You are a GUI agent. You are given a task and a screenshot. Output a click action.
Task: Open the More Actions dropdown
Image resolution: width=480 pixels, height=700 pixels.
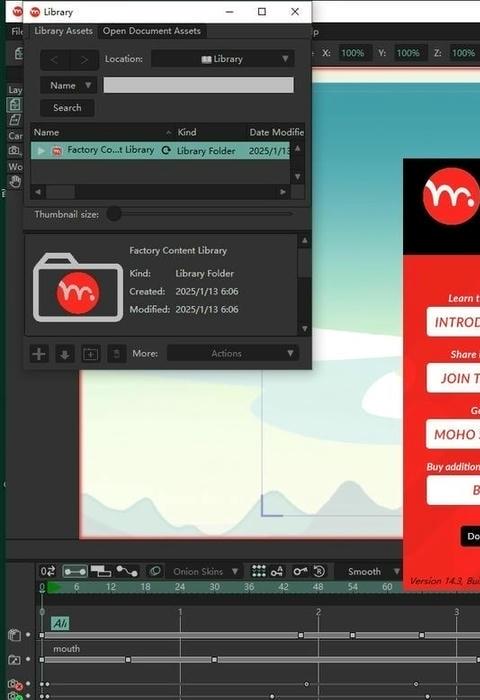[232, 353]
